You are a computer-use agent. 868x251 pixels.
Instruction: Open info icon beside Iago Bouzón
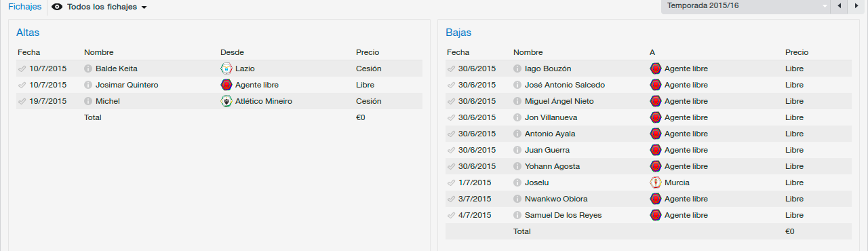pyautogui.click(x=517, y=69)
